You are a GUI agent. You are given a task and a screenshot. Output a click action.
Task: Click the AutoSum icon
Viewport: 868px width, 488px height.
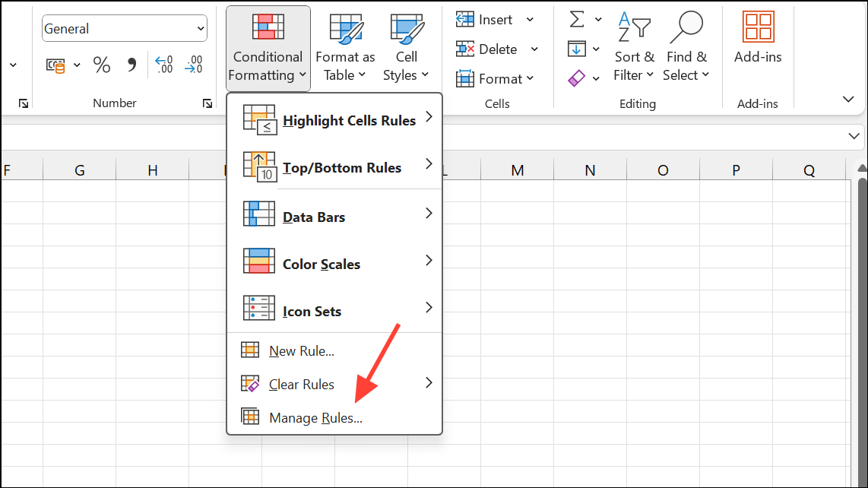click(x=578, y=18)
